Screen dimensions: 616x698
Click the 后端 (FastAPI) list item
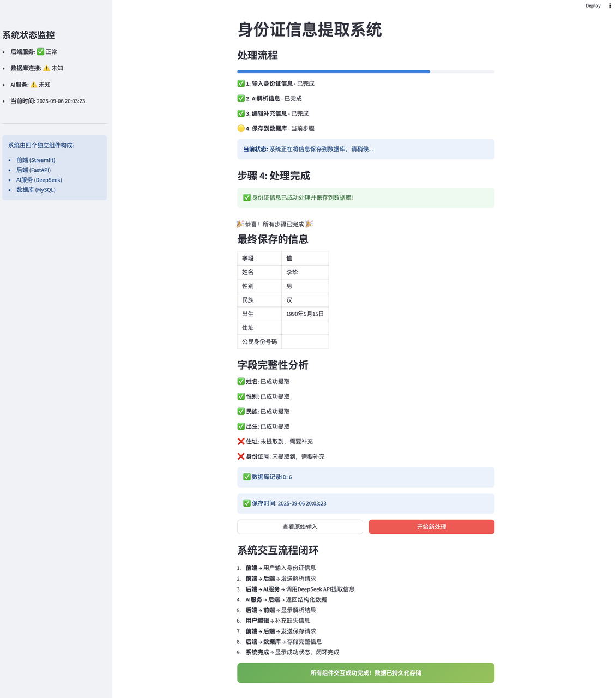(34, 170)
